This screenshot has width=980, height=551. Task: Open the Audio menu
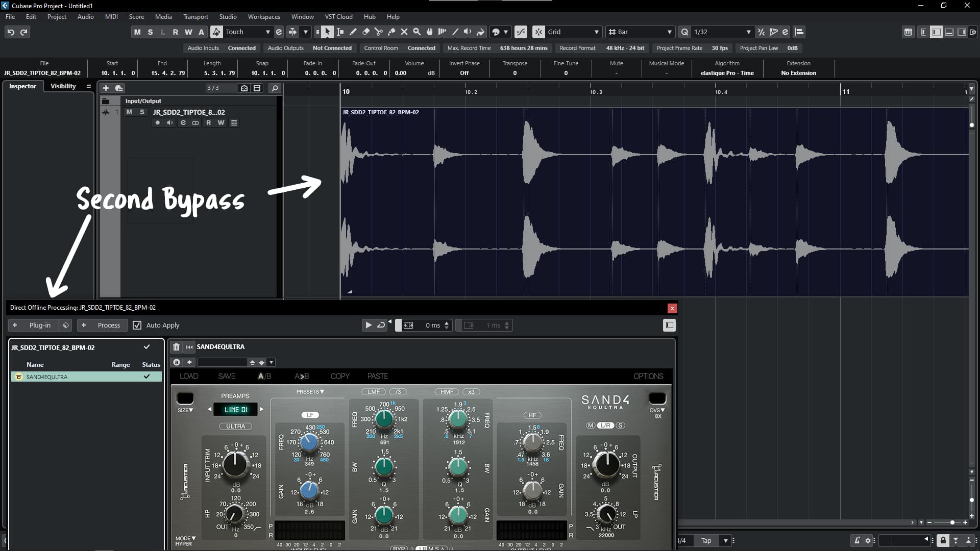[x=85, y=17]
